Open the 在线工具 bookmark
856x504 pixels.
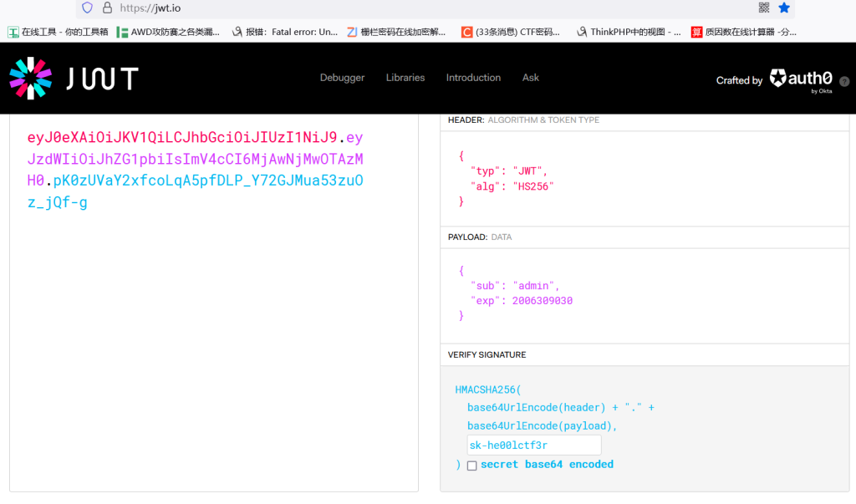pyautogui.click(x=59, y=32)
